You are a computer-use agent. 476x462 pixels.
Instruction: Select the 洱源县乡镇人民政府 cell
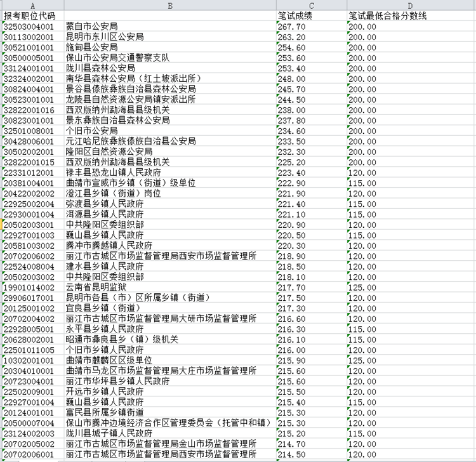point(170,214)
